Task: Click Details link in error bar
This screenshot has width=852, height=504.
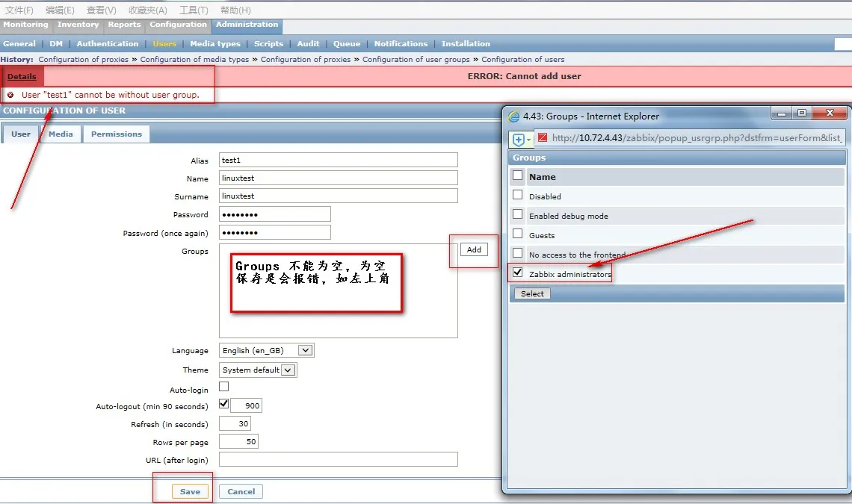Action: (22, 77)
